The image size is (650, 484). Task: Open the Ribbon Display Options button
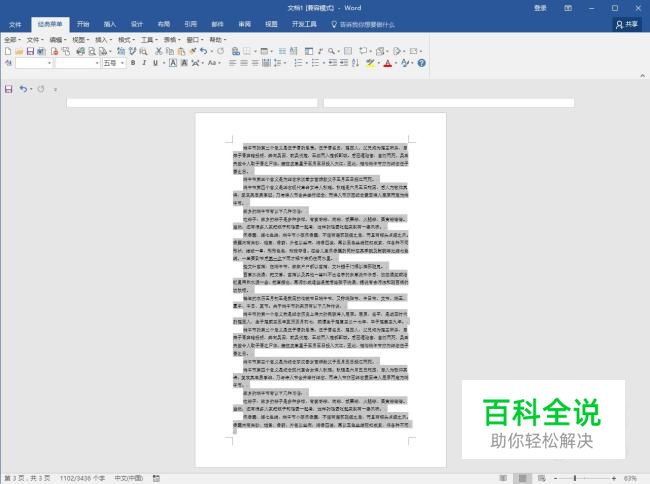coord(568,8)
